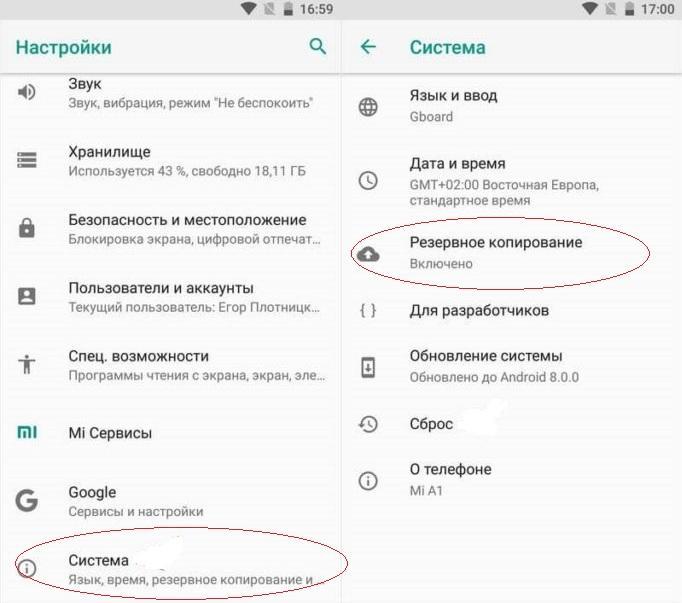Open Сброс reset options
The width and height of the screenshot is (682, 603).
pos(512,423)
